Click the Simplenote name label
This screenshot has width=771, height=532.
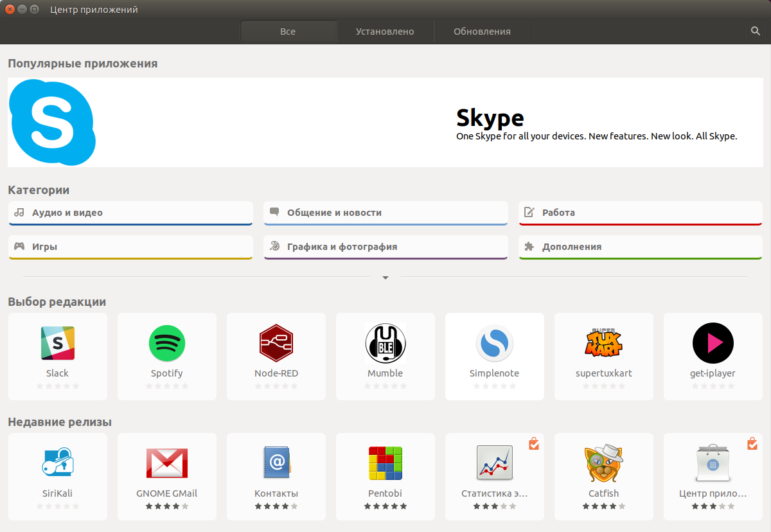pyautogui.click(x=495, y=373)
